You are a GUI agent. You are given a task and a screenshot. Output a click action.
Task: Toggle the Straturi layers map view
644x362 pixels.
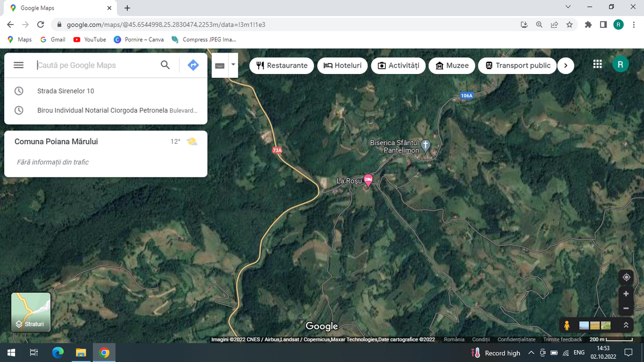tap(31, 312)
